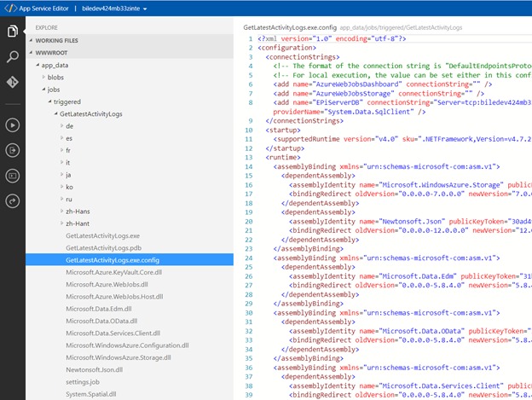Expand the zh-Hans folder
This screenshot has height=400, width=532.
click(x=79, y=210)
